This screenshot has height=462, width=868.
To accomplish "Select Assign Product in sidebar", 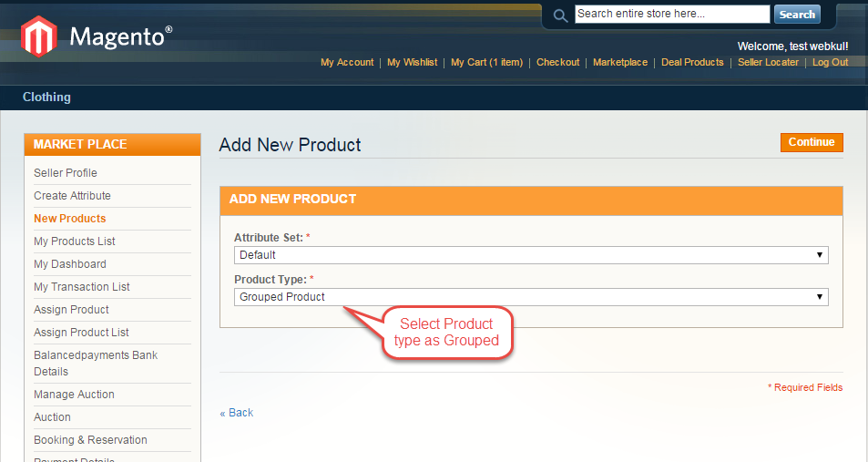I will (71, 309).
